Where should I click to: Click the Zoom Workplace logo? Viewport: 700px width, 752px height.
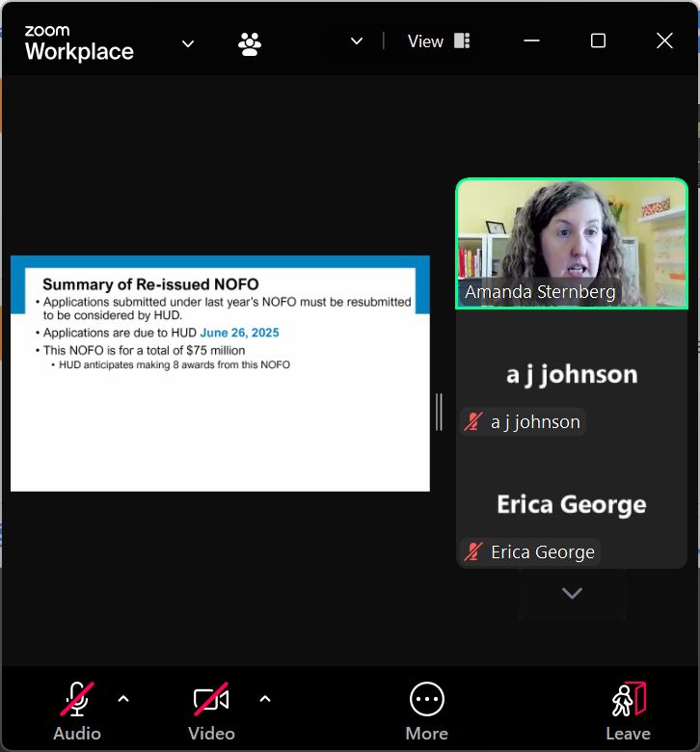(x=79, y=43)
